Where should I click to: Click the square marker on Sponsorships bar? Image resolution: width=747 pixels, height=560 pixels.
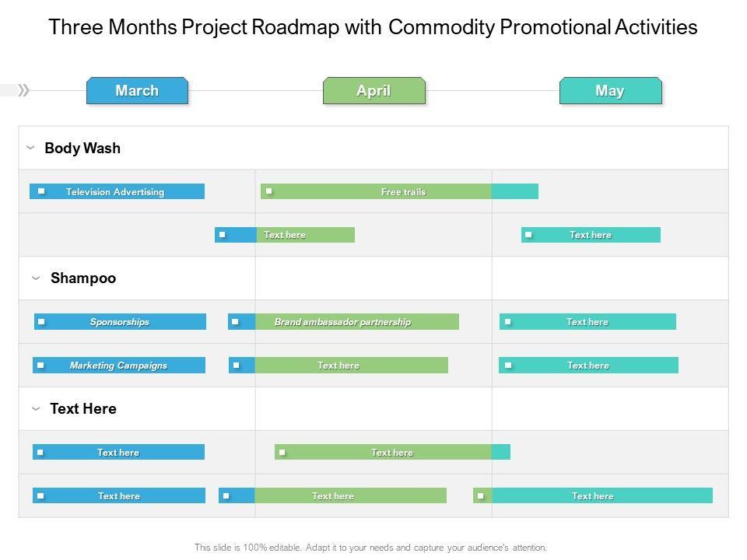pyautogui.click(x=41, y=321)
